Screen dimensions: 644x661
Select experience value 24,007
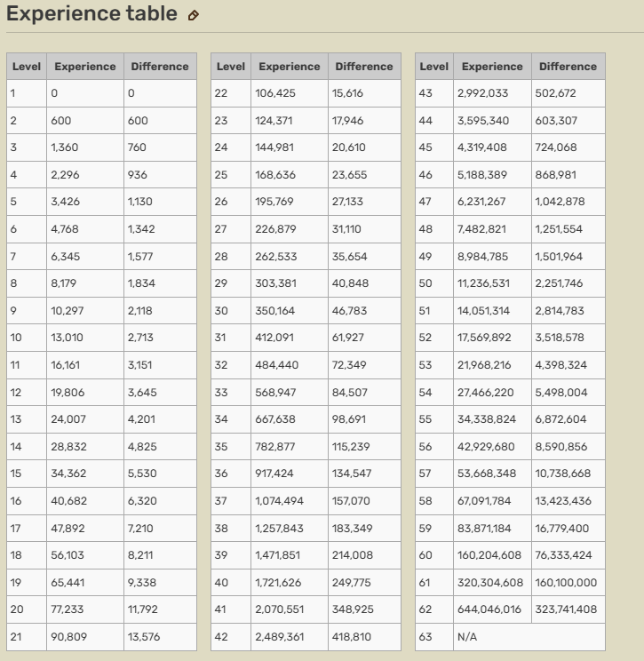(x=68, y=419)
